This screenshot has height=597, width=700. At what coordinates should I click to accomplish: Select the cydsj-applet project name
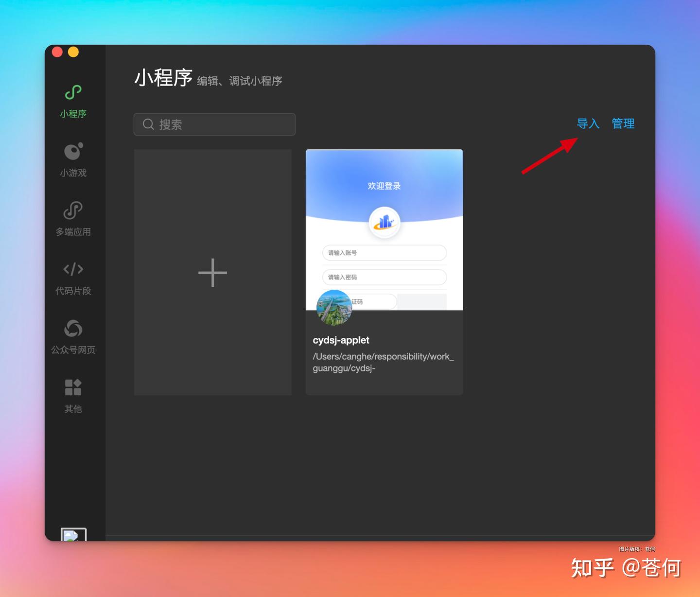click(x=341, y=340)
